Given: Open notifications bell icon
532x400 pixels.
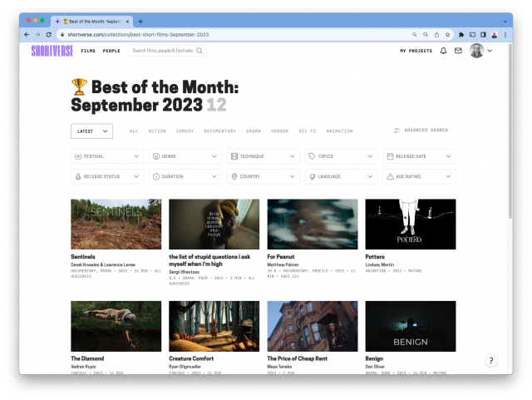Looking at the screenshot, I should pos(443,51).
